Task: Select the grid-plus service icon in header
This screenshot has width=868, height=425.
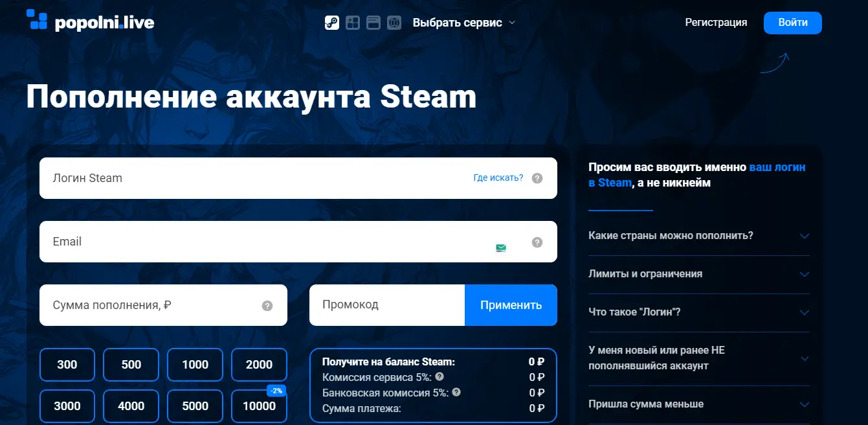Action: (x=352, y=23)
